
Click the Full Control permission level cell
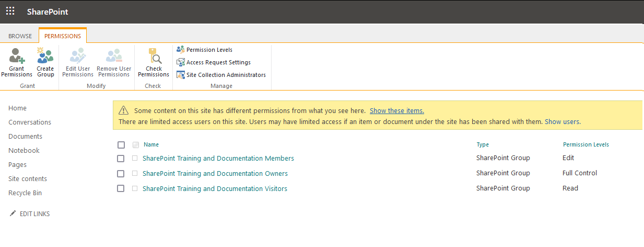(580, 173)
